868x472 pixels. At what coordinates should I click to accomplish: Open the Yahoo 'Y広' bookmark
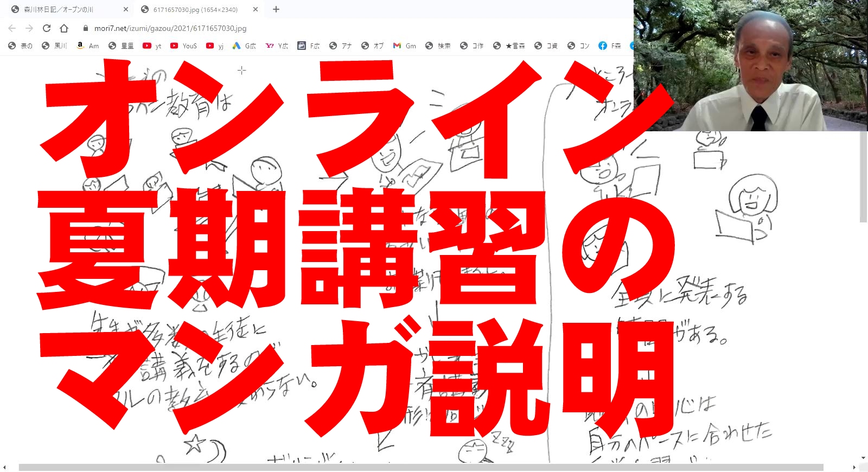[277, 46]
